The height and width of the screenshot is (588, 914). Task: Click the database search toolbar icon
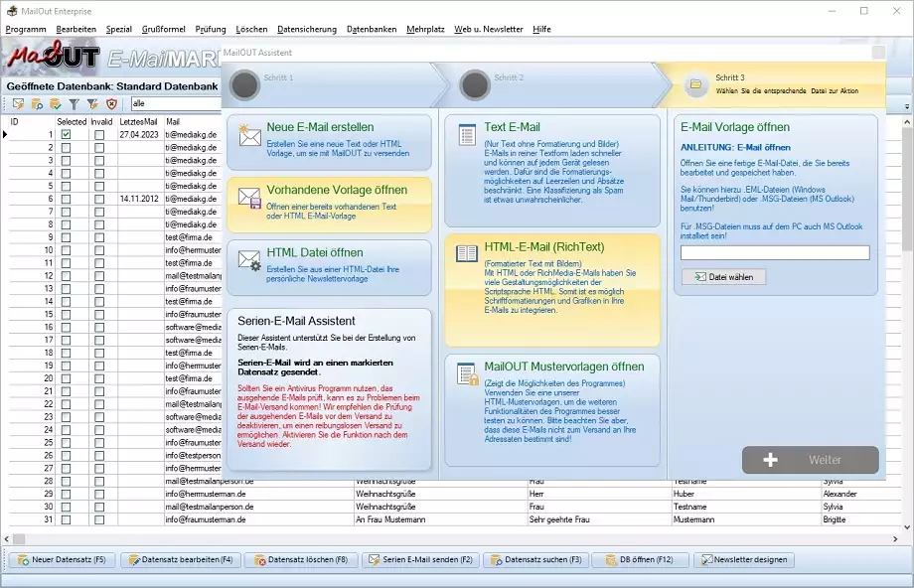pos(37,103)
